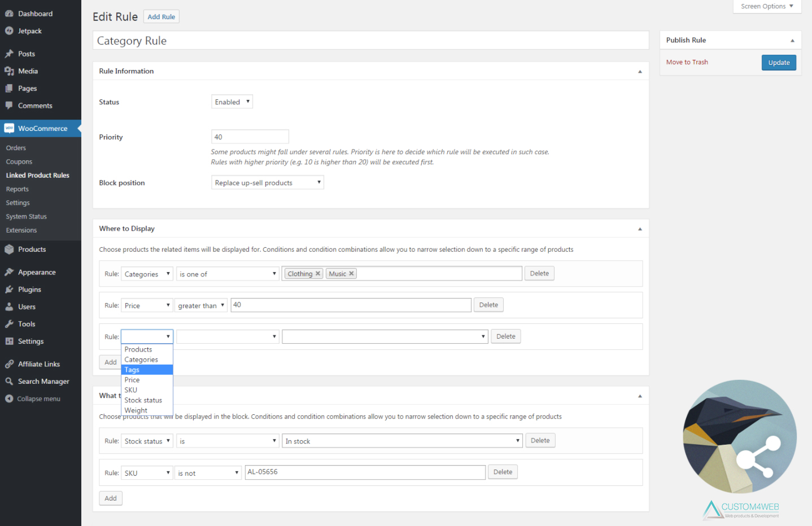Select the Tools wrench icon
The height and width of the screenshot is (526, 812).
tap(9, 324)
